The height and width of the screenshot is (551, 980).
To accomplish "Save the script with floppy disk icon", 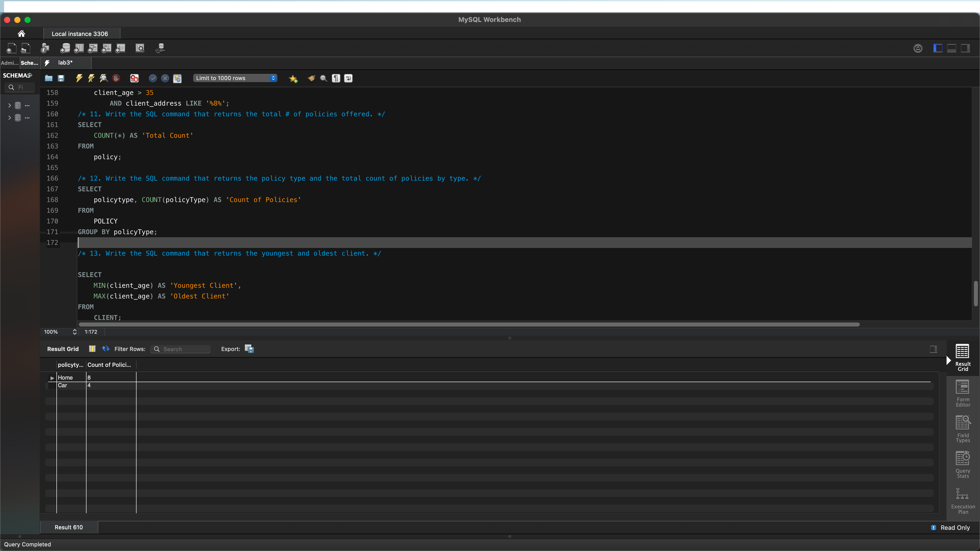I will click(61, 78).
